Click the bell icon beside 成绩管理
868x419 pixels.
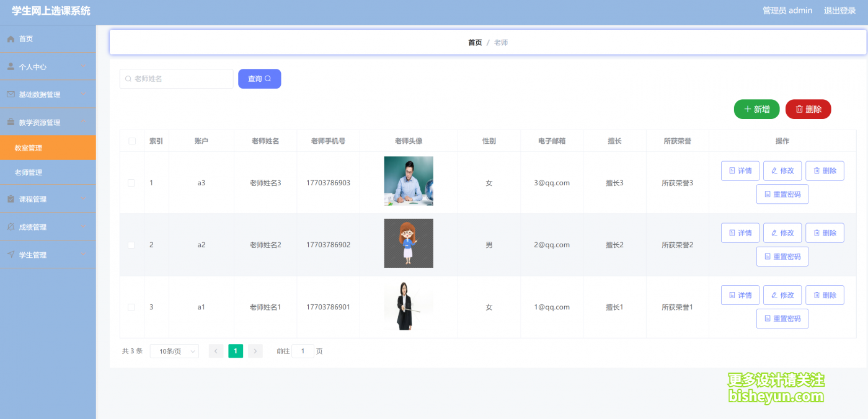click(11, 227)
